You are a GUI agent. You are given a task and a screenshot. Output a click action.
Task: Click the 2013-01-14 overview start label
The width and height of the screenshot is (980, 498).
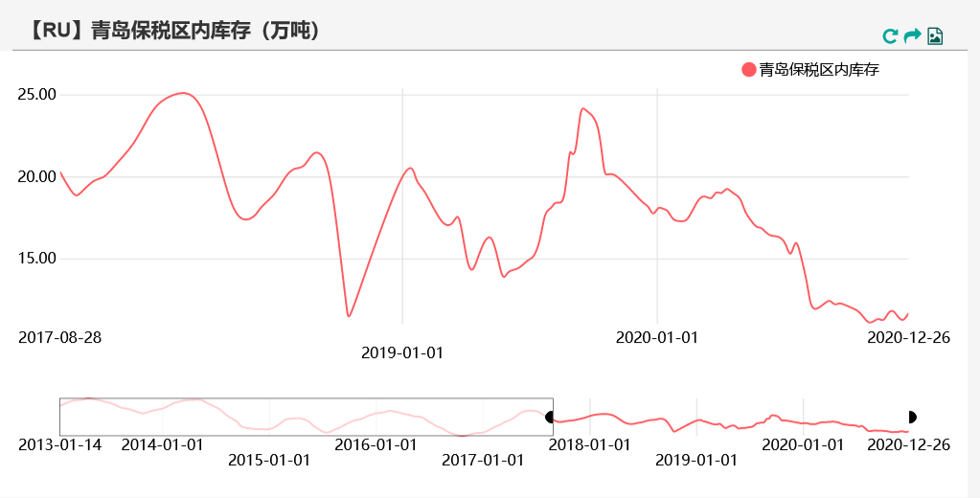coord(60,445)
